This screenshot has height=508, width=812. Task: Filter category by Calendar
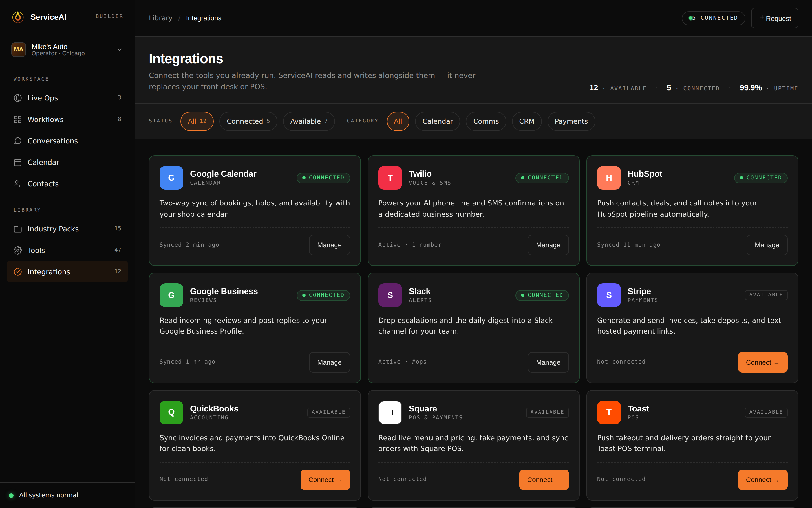pyautogui.click(x=438, y=121)
